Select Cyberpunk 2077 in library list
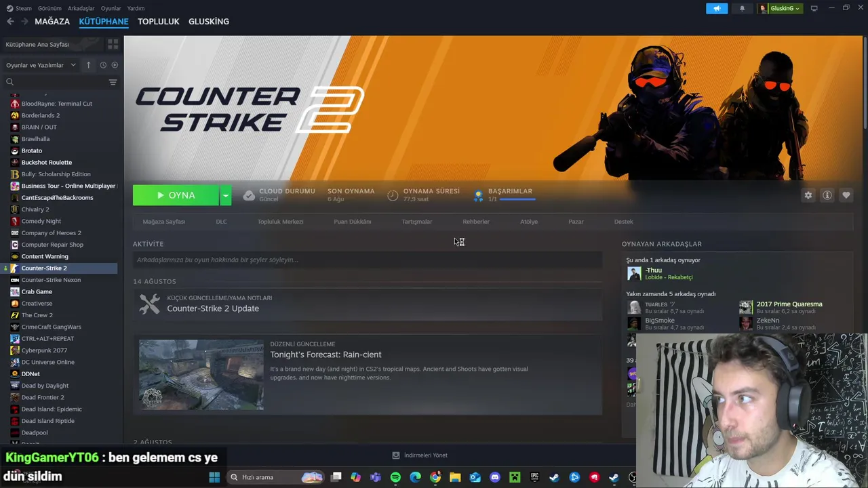Viewport: 868px width, 488px height. click(44, 350)
